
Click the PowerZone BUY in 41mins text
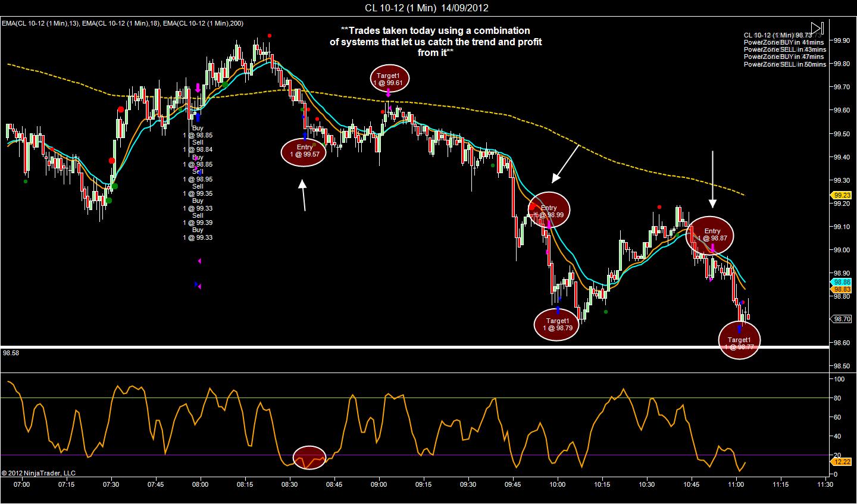tap(784, 43)
